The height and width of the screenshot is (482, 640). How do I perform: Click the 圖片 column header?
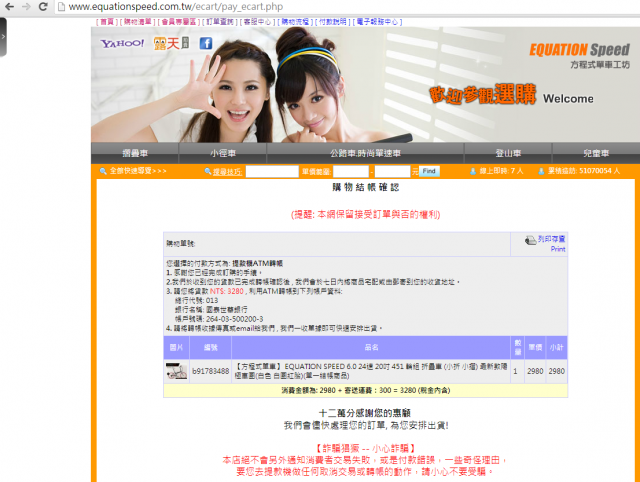tap(176, 347)
